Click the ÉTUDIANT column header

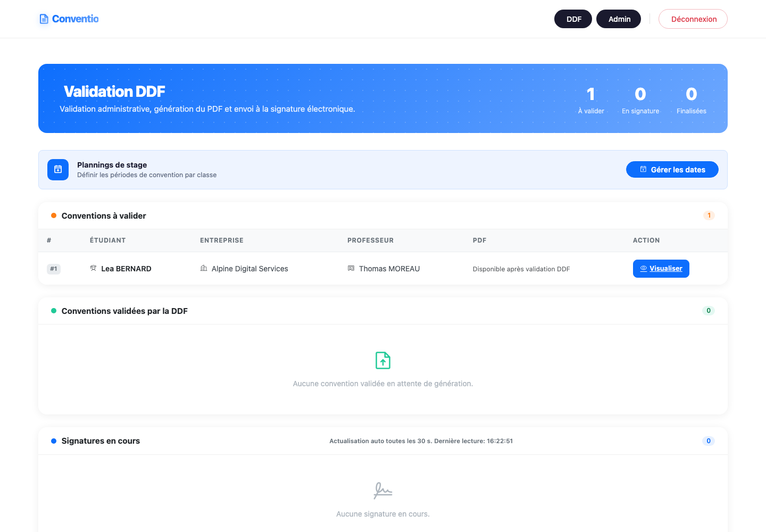point(108,240)
